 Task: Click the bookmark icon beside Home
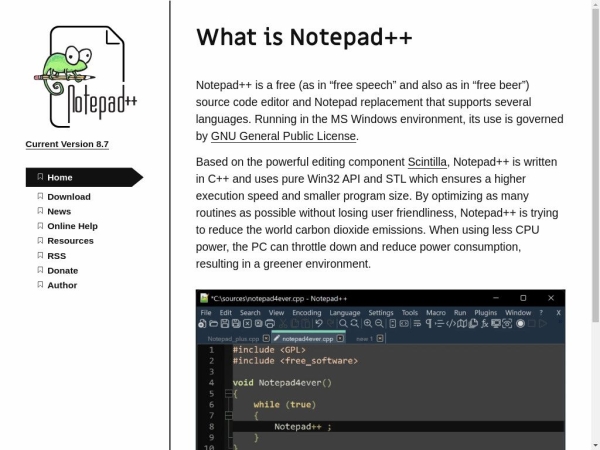(x=40, y=177)
